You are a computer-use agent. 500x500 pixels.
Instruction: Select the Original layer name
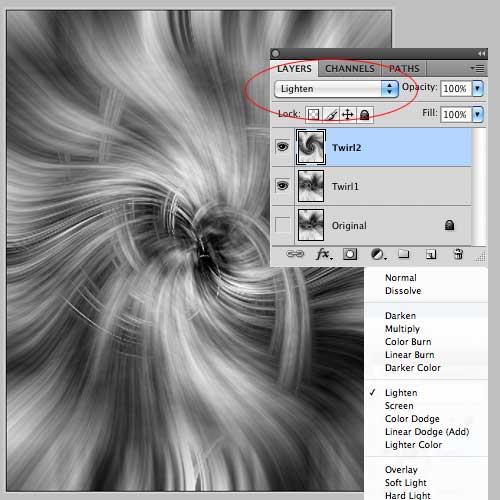(x=349, y=226)
